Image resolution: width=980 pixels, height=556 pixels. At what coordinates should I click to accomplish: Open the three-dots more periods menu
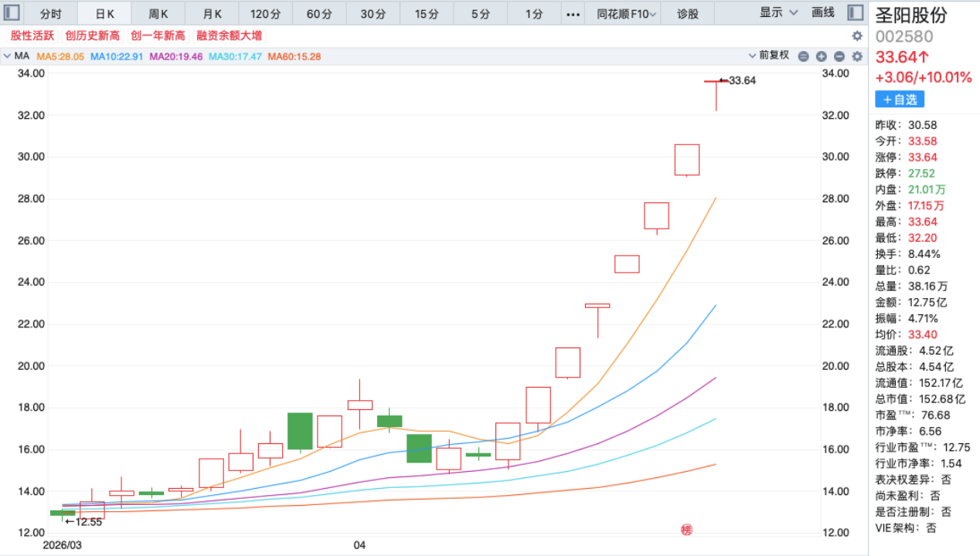[x=573, y=13]
